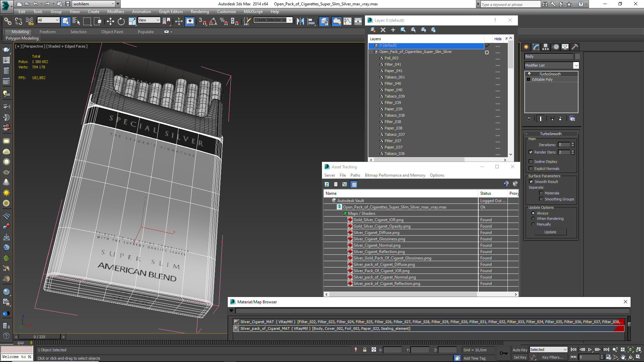Screen dimensions: 644x362
Task: Enable the Isoline Display checkbox
Action: coord(531,162)
